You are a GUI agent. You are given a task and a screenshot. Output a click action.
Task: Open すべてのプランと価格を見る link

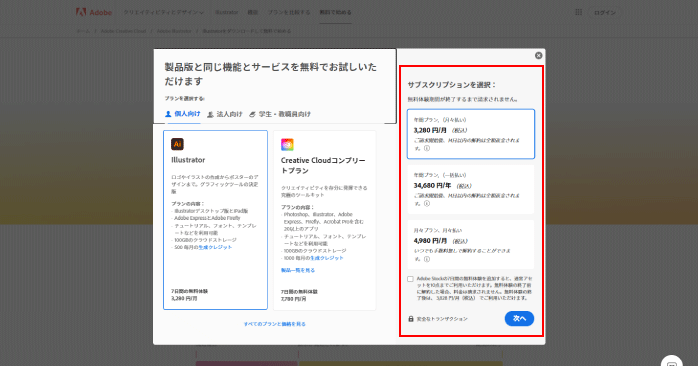[x=275, y=324]
